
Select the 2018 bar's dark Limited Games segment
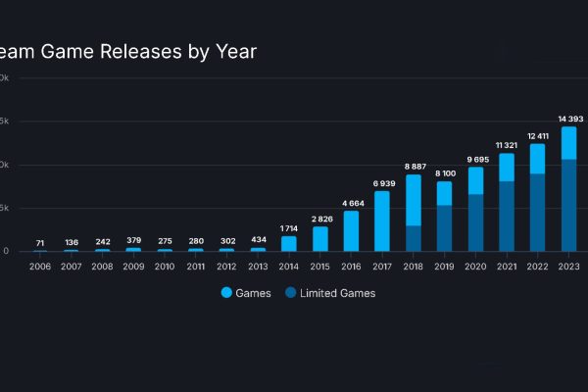414,238
